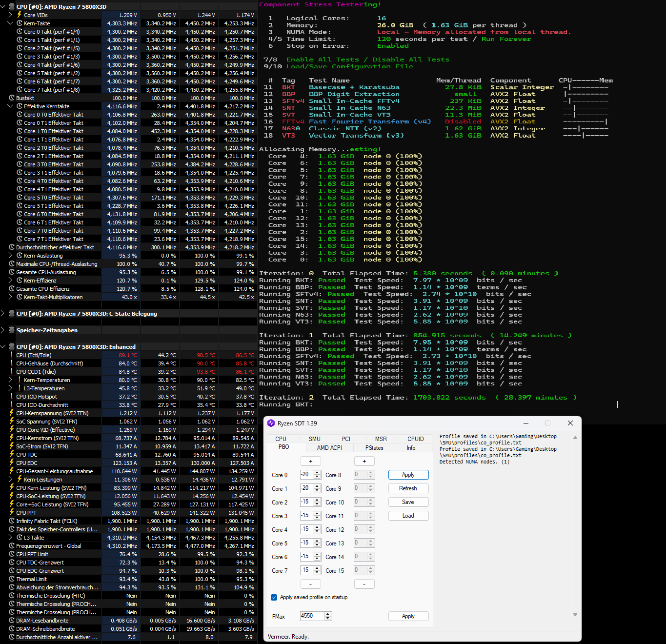
Task: Open the Info tab in Ryzen SDT
Action: pos(411,447)
